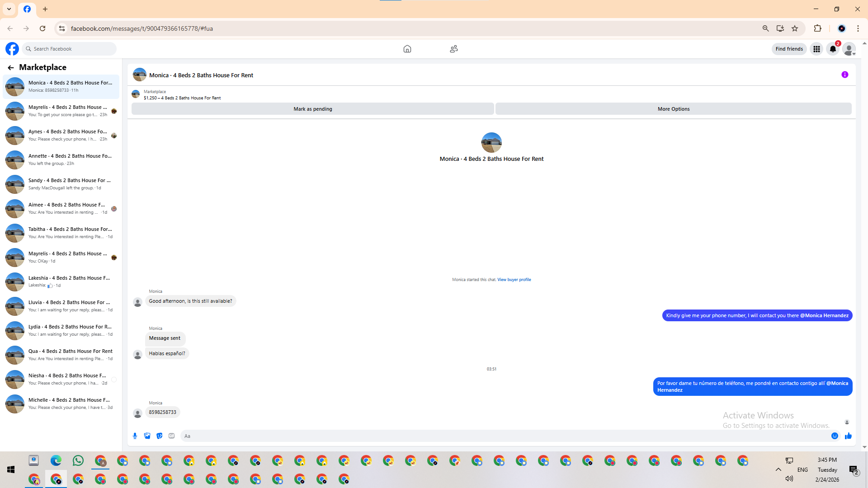
Task: Open the Friends tab icon
Action: pyautogui.click(x=454, y=49)
